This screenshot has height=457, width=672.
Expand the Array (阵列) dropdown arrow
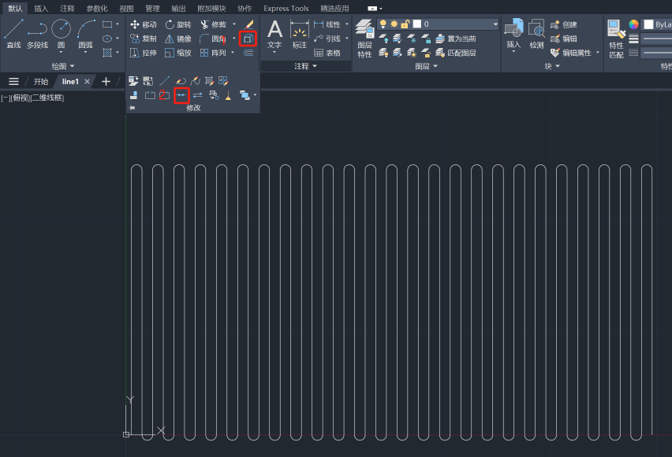[233, 53]
